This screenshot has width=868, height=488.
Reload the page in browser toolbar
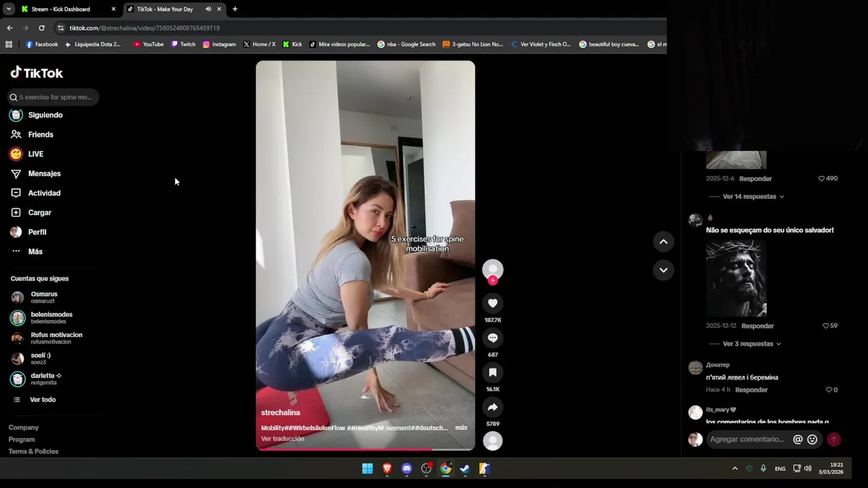(x=41, y=28)
